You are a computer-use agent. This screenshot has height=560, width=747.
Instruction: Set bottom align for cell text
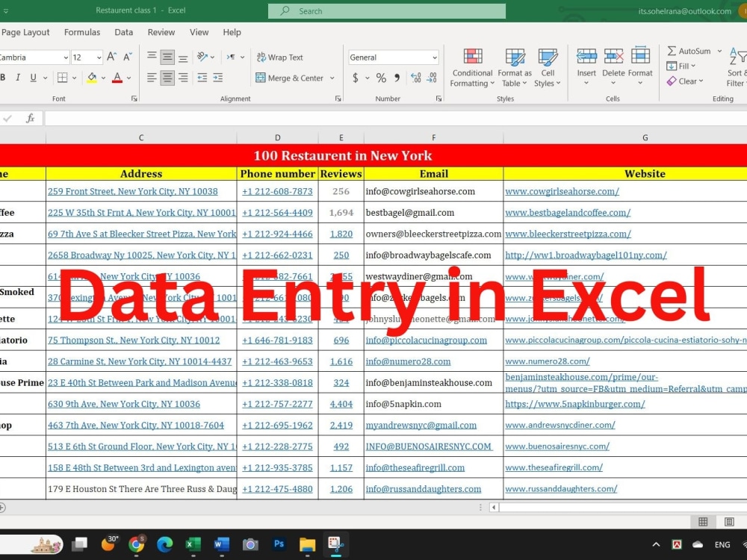[x=183, y=57]
